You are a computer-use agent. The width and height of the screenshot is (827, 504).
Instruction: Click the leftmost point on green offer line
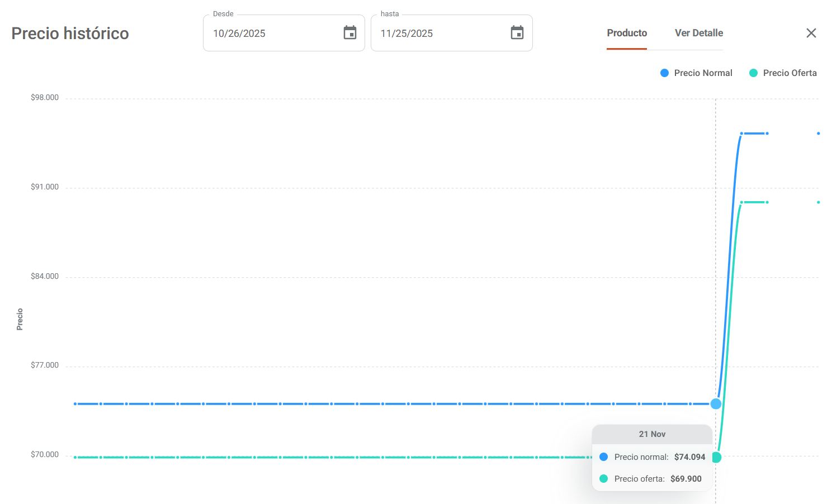point(75,457)
